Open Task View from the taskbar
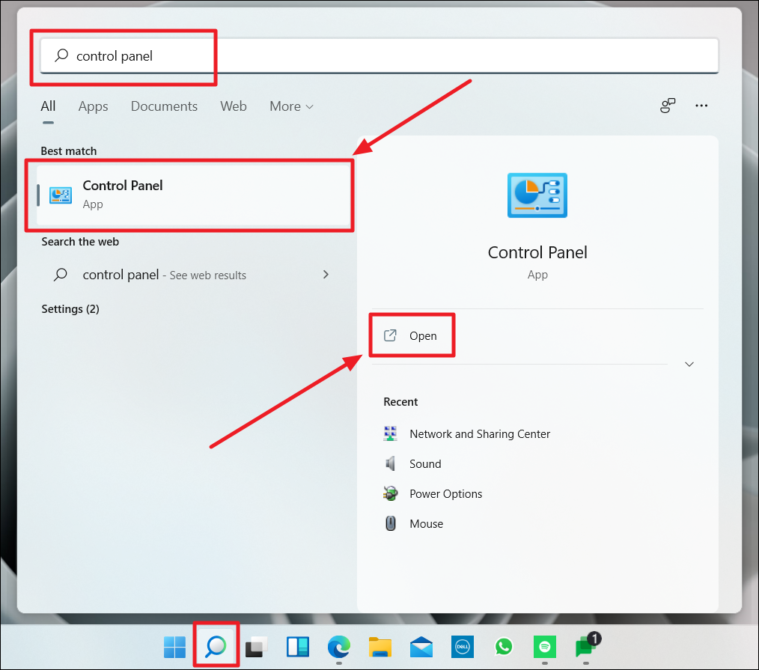Image resolution: width=759 pixels, height=670 pixels. tap(257, 647)
